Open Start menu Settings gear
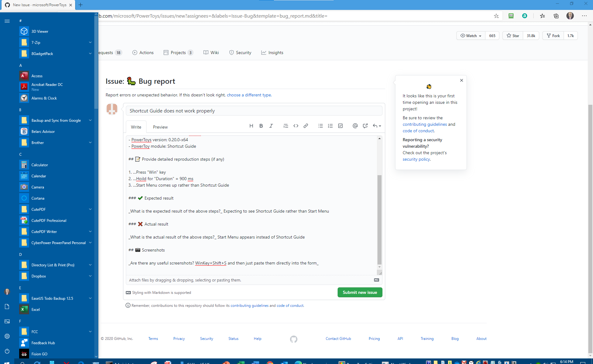Viewport: 593px width, 364px height. [x=7, y=336]
